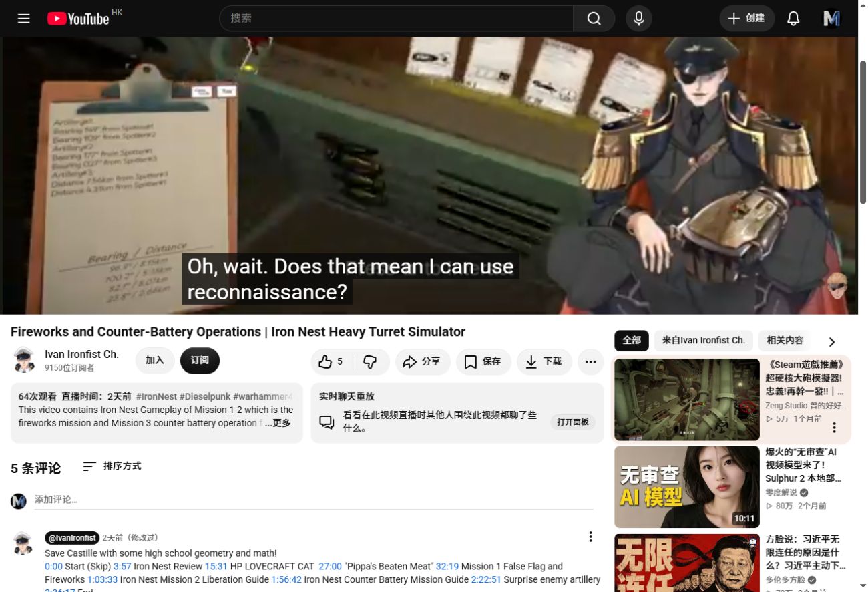The height and width of the screenshot is (592, 868).
Task: Click the #Dieselpunk hashtag
Action: (205, 396)
